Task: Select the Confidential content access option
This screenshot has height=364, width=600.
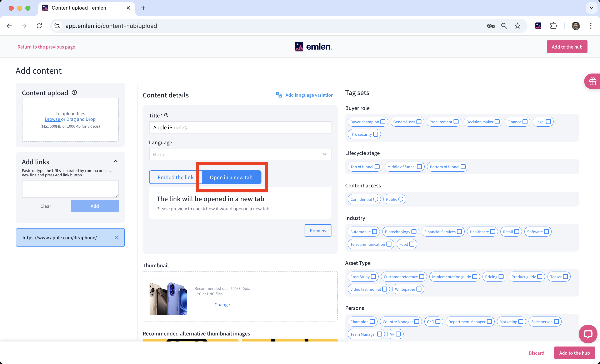Action: (375, 199)
